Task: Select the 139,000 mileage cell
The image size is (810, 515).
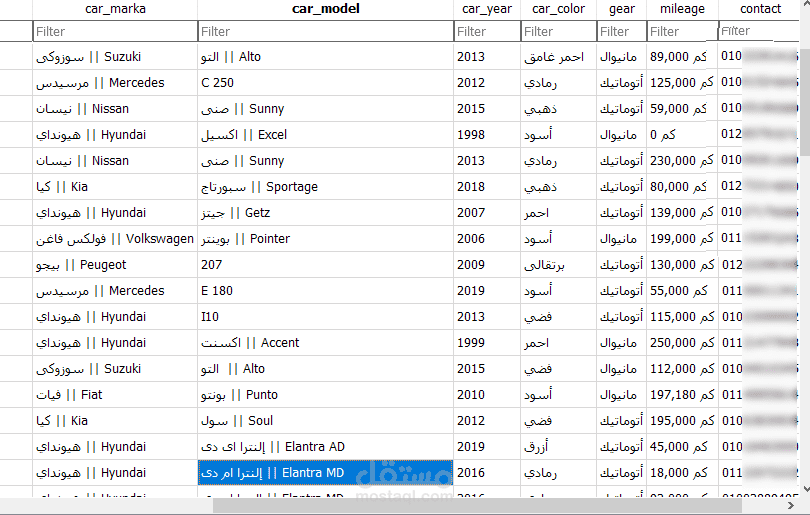Action: (682, 213)
